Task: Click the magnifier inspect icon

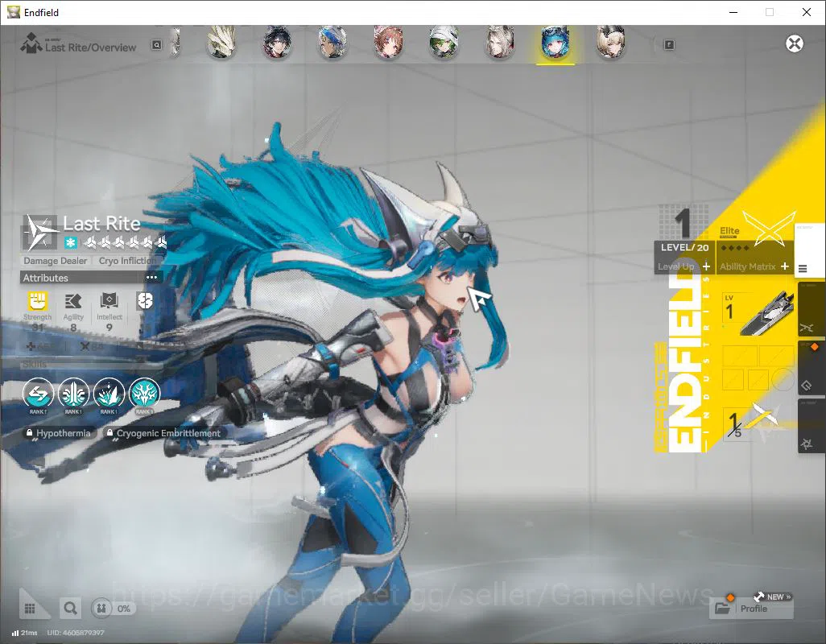Action: (x=70, y=609)
